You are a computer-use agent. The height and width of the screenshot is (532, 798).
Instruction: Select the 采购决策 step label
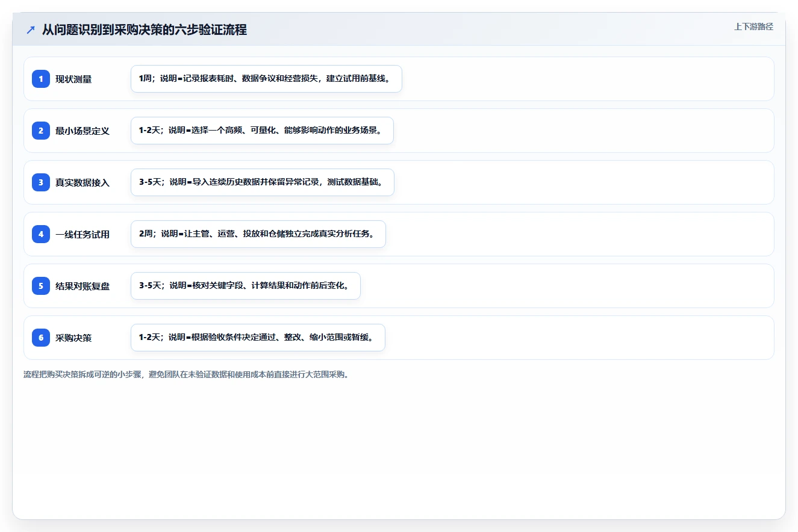coord(73,338)
